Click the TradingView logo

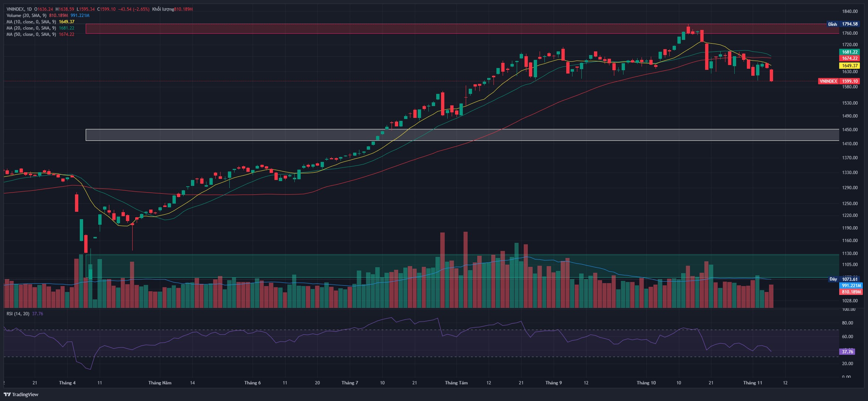coord(21,394)
